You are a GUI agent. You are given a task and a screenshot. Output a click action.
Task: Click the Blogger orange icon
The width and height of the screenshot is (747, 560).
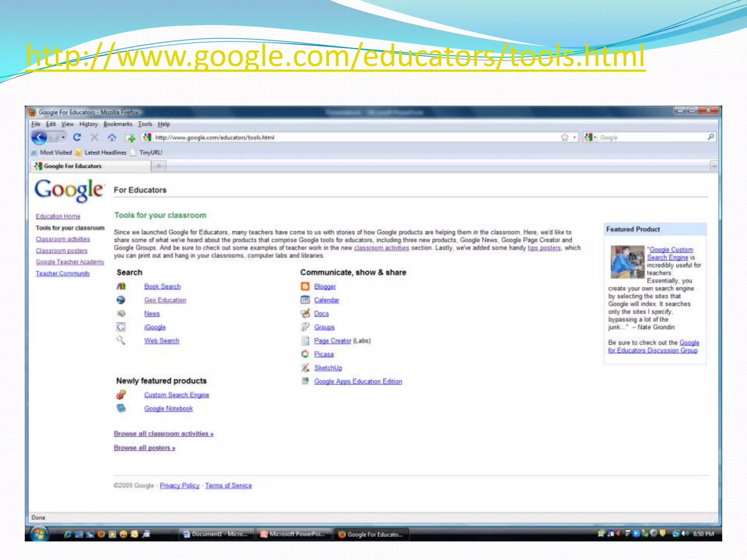tap(305, 287)
